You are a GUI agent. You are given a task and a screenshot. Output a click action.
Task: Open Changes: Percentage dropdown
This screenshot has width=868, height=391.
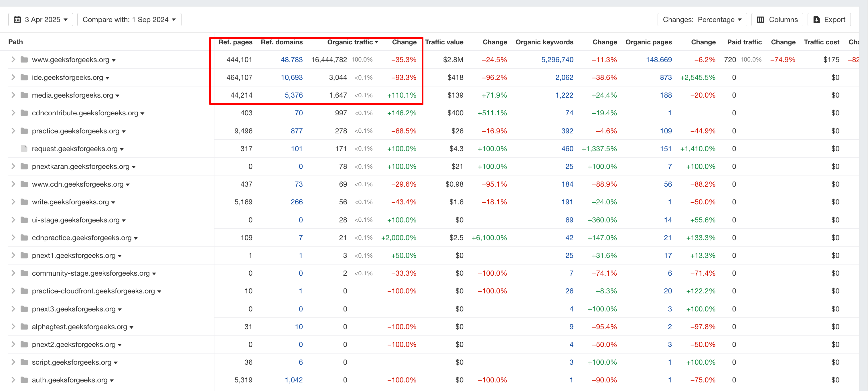click(x=702, y=19)
